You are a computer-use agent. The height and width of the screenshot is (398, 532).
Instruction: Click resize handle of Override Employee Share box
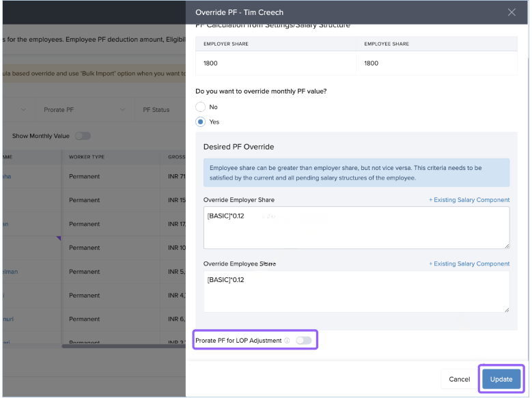click(x=506, y=309)
